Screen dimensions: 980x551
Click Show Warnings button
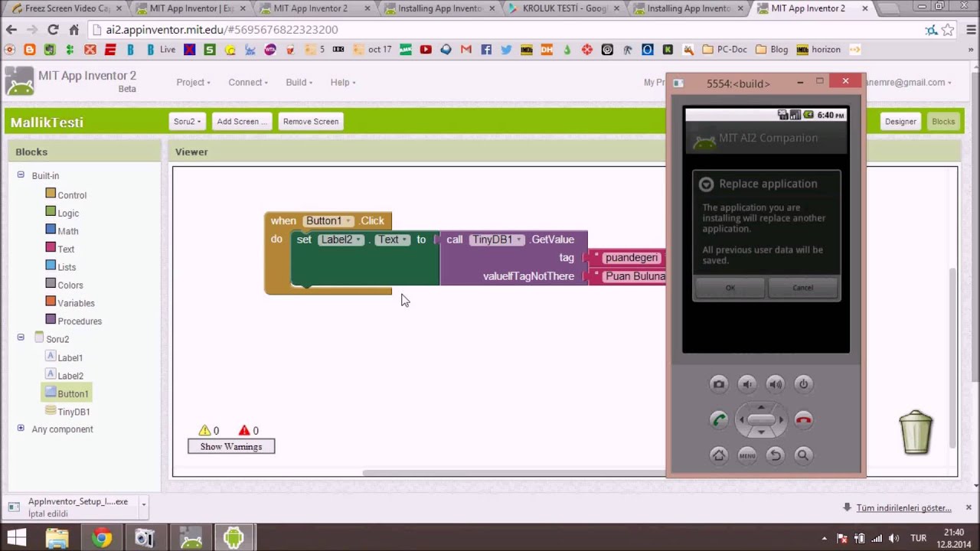tap(231, 446)
